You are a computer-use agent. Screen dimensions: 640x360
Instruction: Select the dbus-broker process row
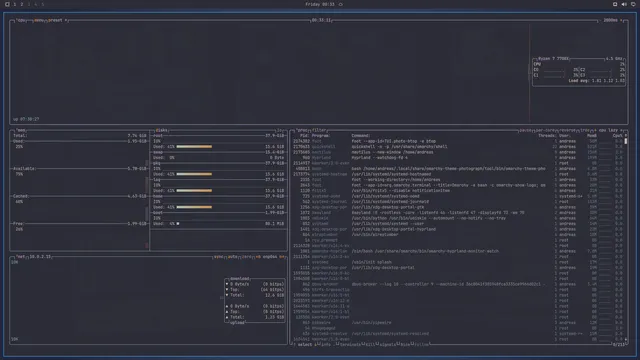pos(457,284)
